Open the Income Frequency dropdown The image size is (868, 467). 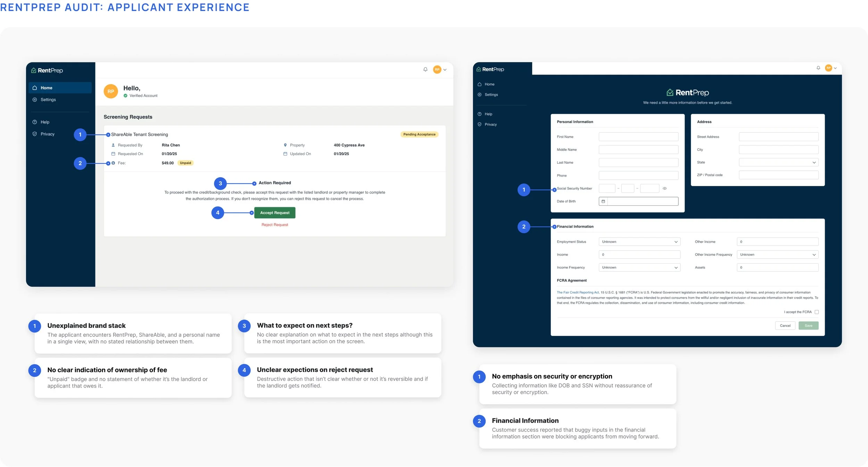coord(640,268)
